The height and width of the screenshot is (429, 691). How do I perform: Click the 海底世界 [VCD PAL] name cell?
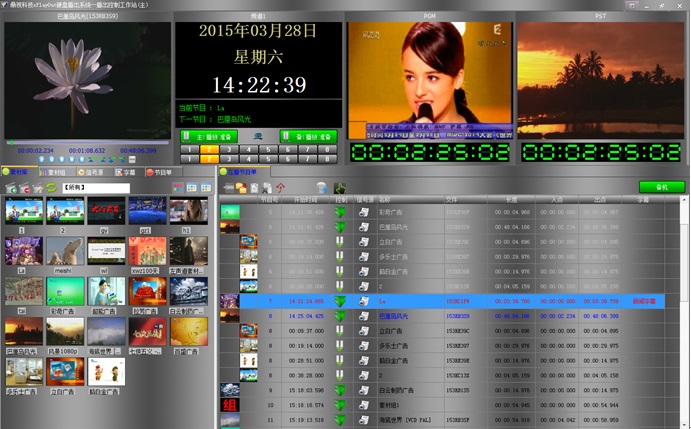point(411,420)
